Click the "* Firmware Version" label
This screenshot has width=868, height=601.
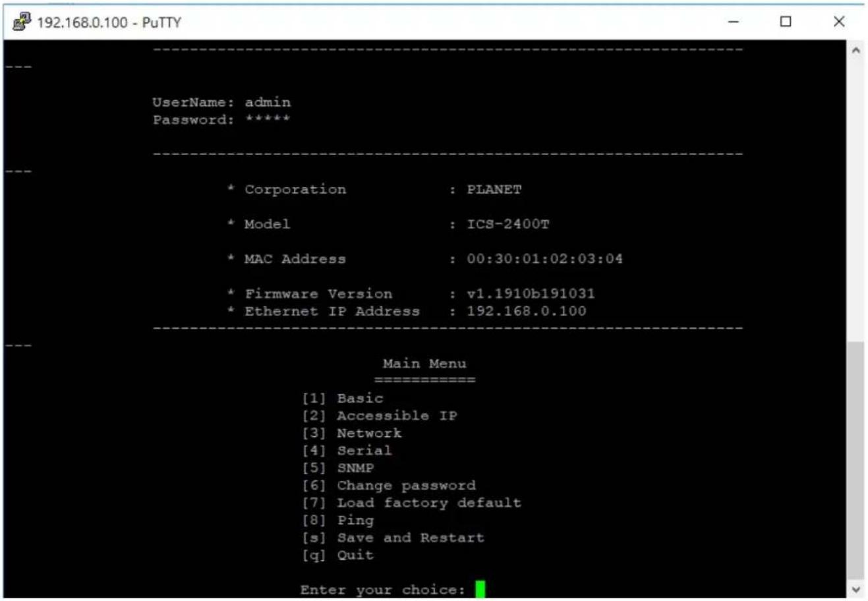pos(310,294)
